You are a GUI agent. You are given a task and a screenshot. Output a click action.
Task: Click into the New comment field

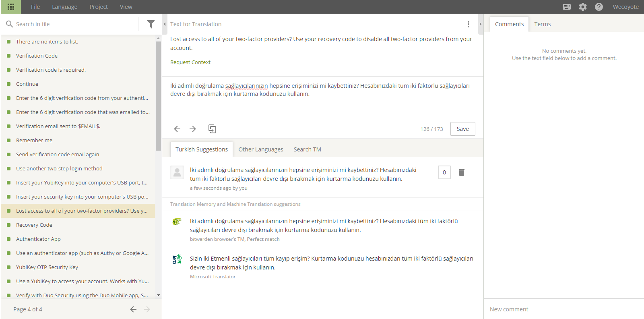(x=564, y=309)
